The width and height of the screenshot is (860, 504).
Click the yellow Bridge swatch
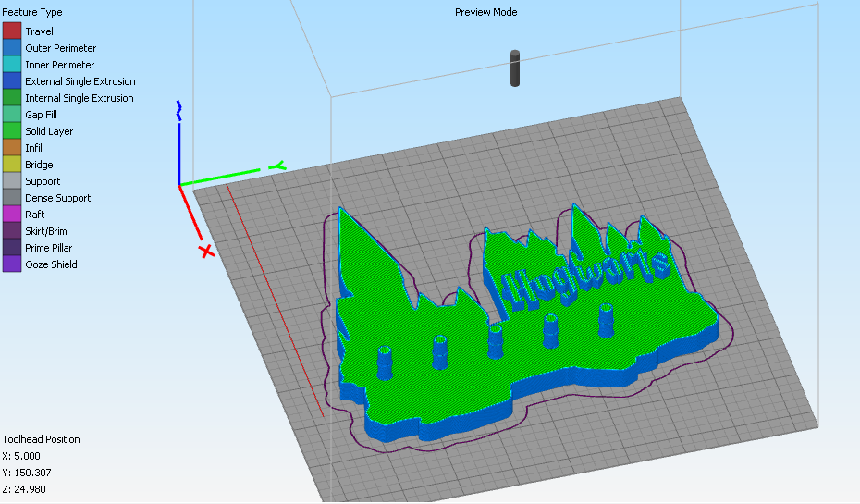tap(12, 164)
